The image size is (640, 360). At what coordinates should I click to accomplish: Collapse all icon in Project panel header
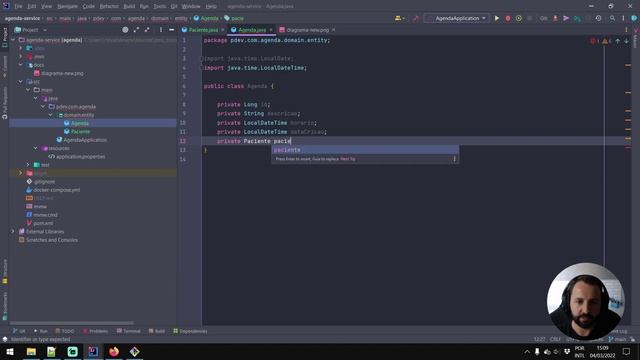point(147,30)
